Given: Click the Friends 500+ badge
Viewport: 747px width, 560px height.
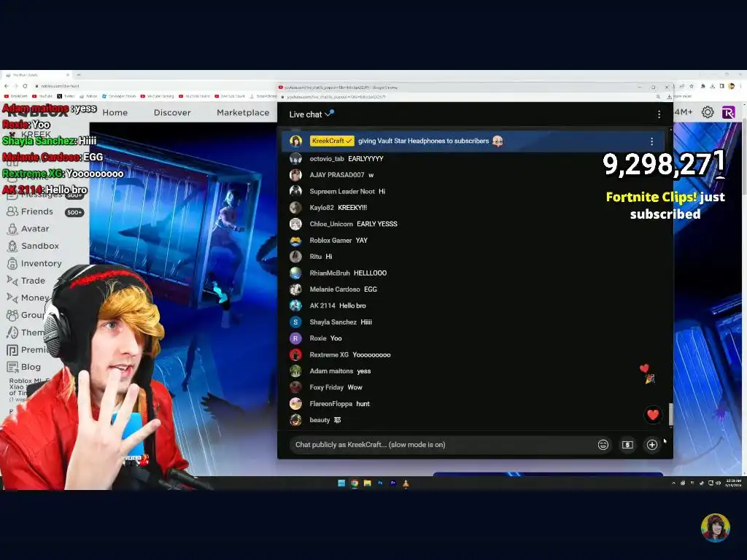Looking at the screenshot, I should (x=74, y=212).
